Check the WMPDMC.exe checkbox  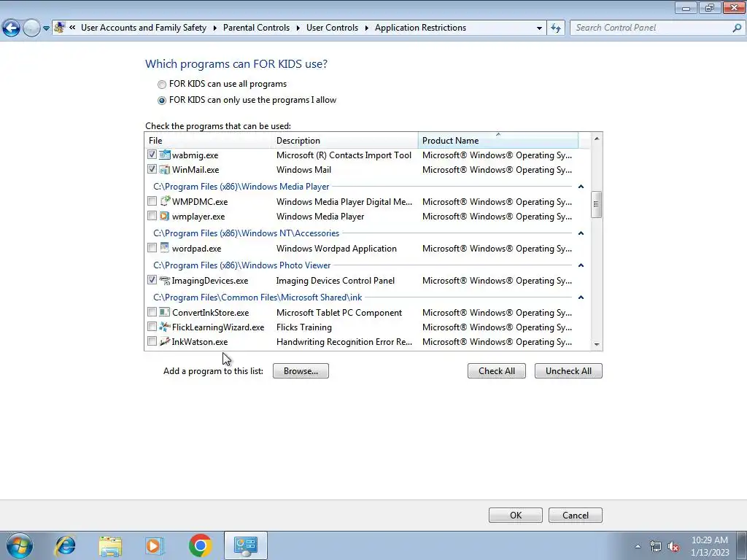pos(152,201)
